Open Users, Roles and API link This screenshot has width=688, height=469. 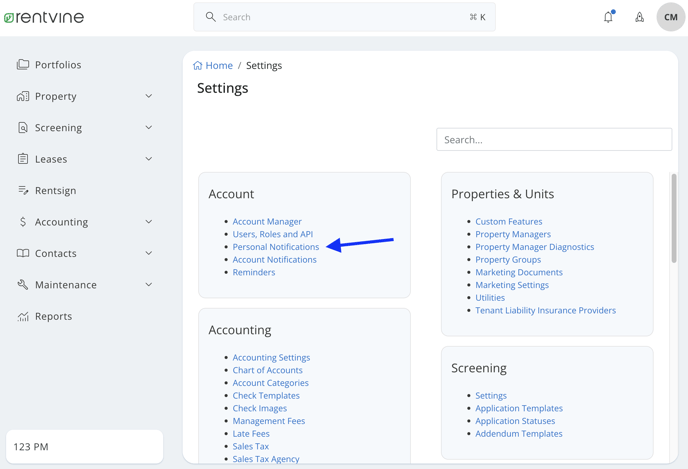[x=272, y=234]
